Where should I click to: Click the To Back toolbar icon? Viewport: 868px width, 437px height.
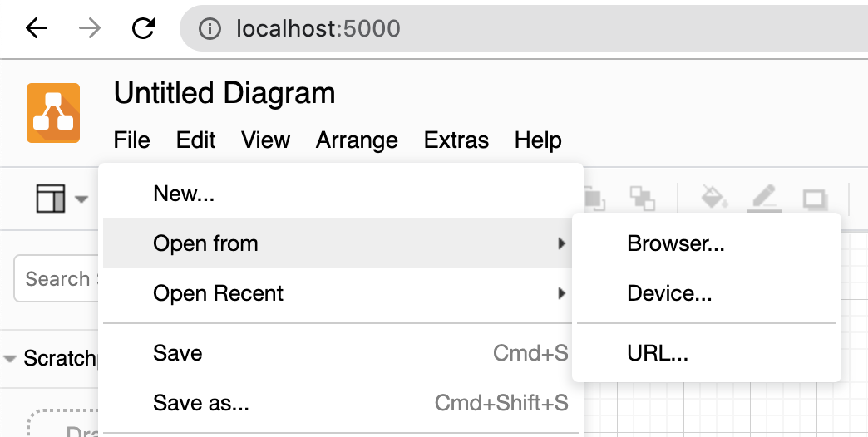(643, 198)
